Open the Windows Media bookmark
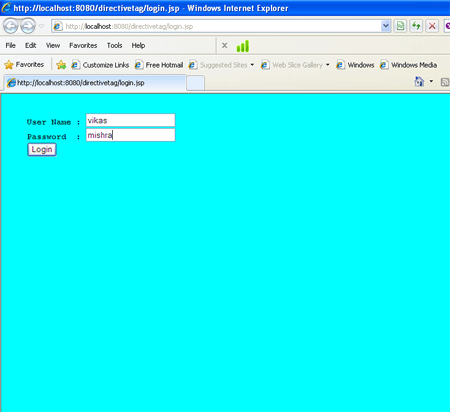The width and height of the screenshot is (450, 412). click(408, 65)
